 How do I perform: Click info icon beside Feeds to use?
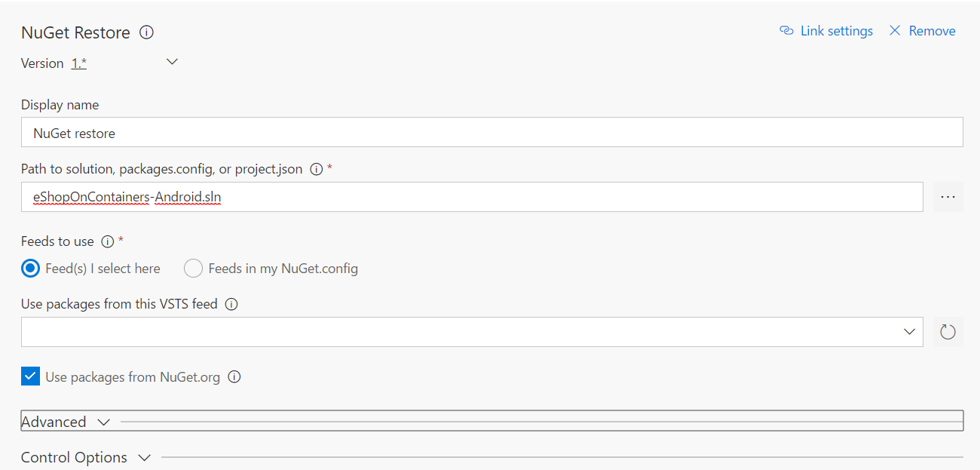pos(107,241)
